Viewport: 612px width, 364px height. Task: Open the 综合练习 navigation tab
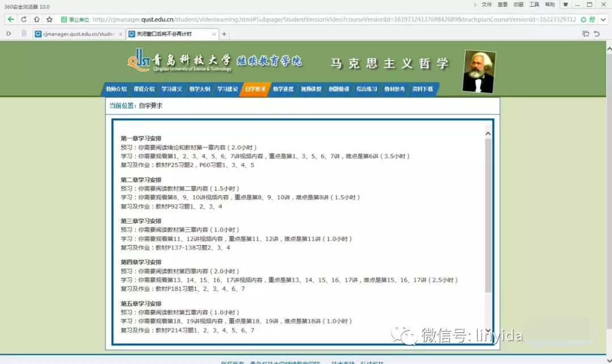(x=366, y=89)
